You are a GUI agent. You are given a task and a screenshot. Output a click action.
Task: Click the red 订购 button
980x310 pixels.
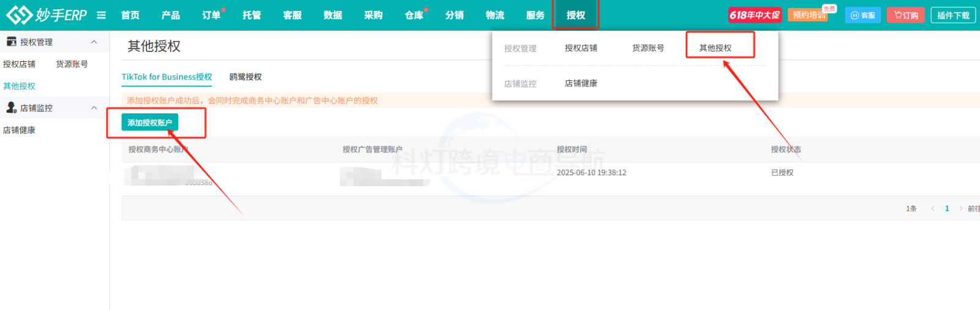tap(905, 15)
